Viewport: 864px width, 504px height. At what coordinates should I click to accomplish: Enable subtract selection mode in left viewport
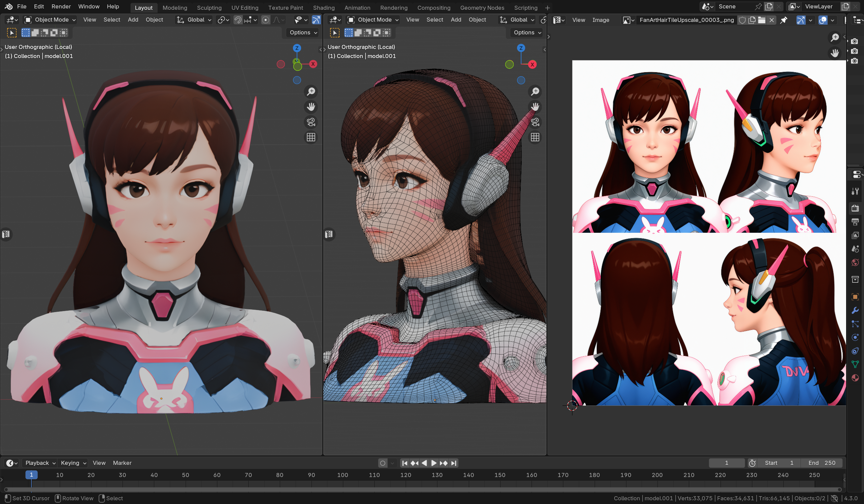pos(45,32)
